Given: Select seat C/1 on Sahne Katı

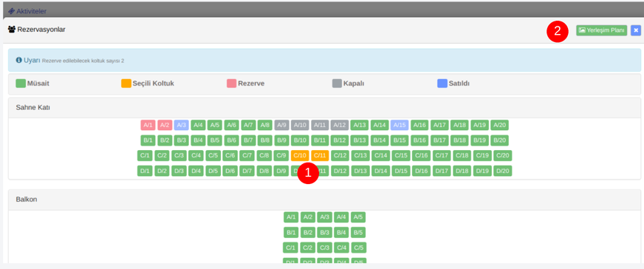Looking at the screenshot, I should pyautogui.click(x=145, y=156).
